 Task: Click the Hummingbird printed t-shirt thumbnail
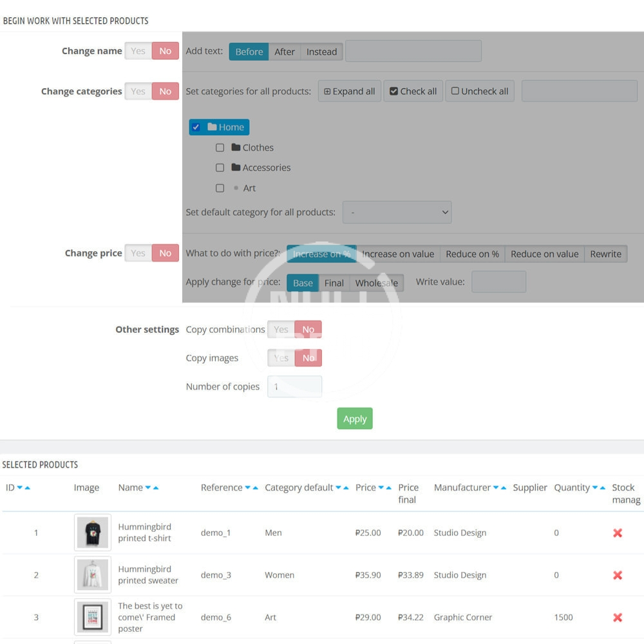(93, 533)
